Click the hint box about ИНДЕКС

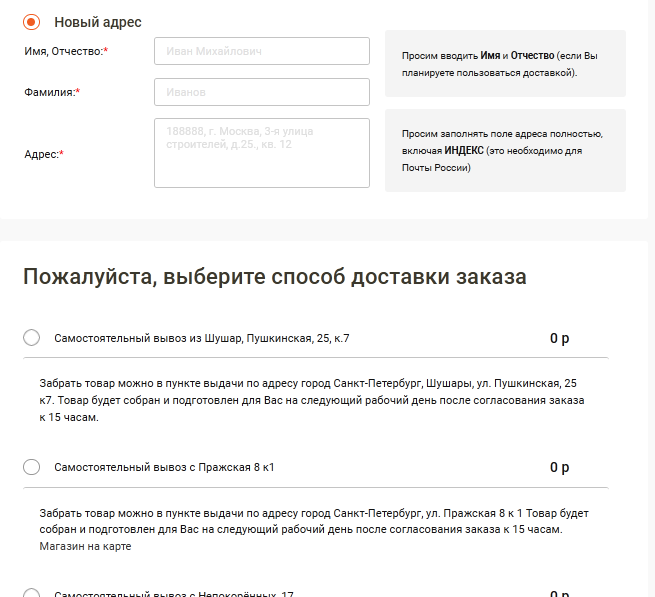click(505, 150)
